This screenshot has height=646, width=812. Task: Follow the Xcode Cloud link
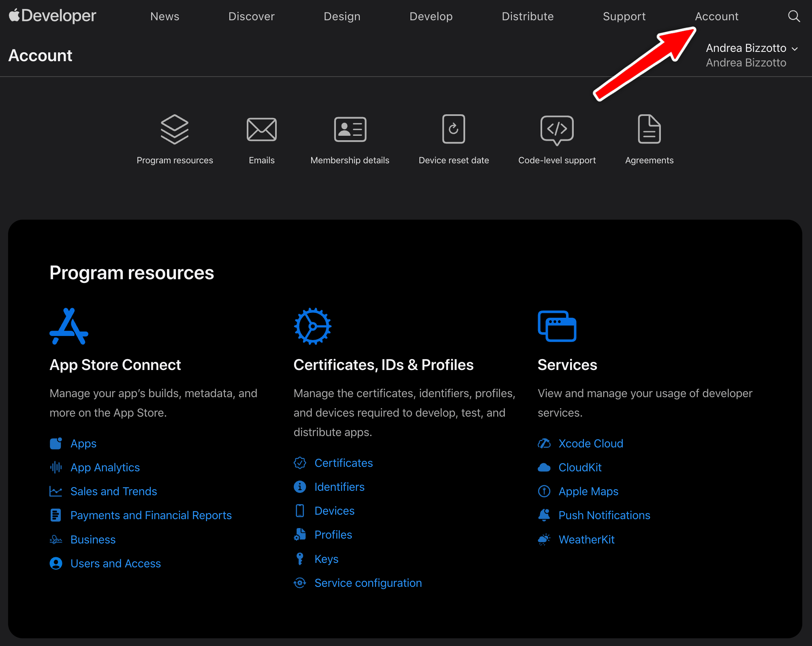590,443
